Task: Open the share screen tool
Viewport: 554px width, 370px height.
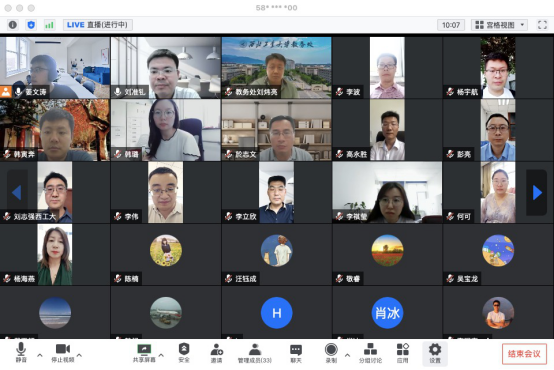Action: pos(144,353)
